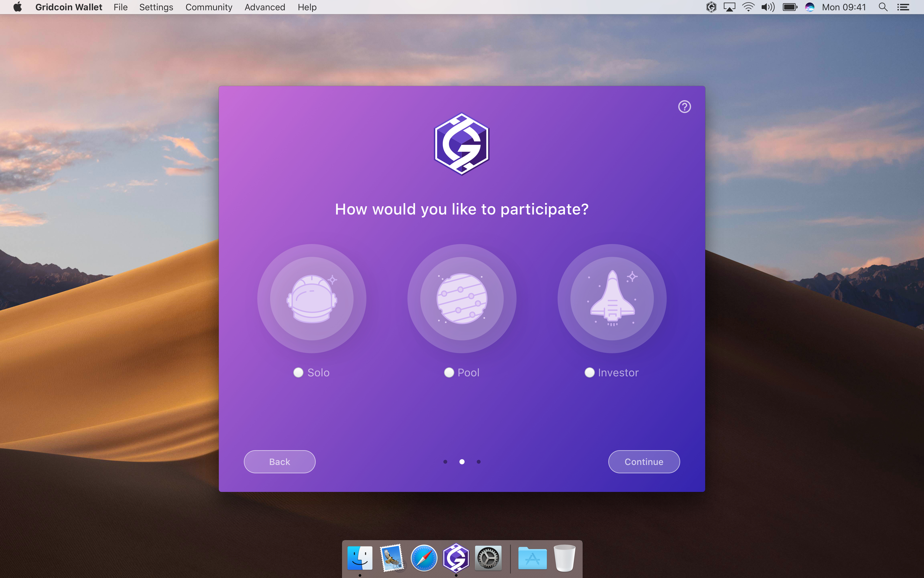Screen dimensions: 924x578
Task: Open the Settings menu
Action: click(x=156, y=7)
